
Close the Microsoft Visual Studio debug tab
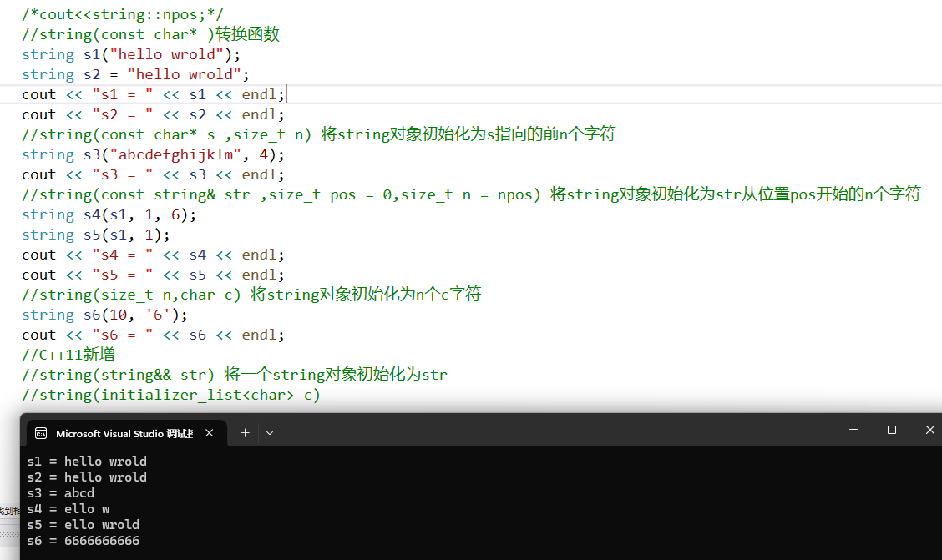209,433
